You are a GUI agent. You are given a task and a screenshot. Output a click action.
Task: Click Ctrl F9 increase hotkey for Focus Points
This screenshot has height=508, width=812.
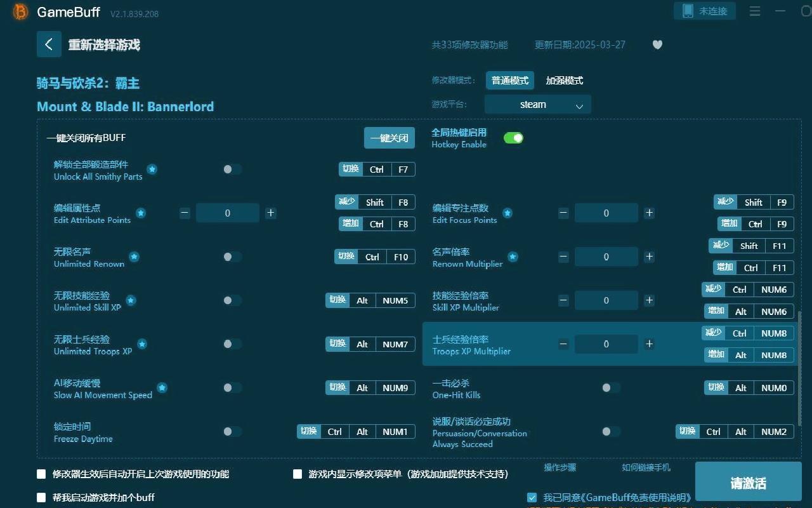tap(756, 224)
